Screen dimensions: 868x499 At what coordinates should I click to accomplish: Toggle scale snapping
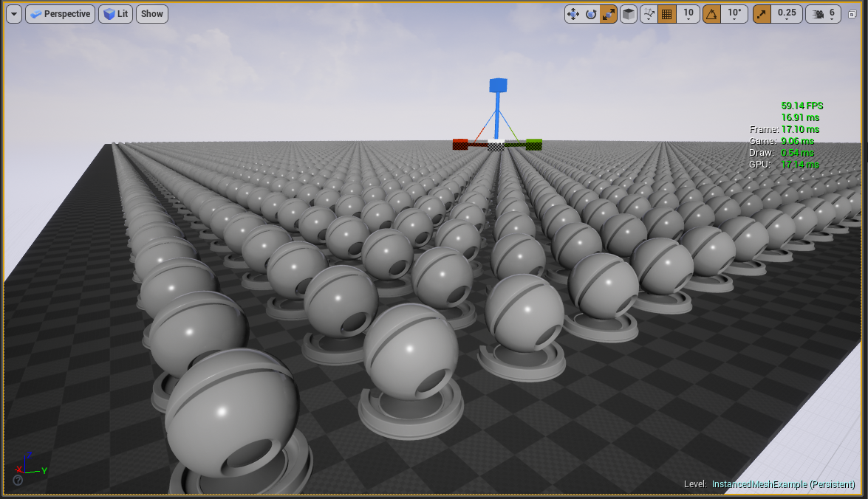[x=762, y=14]
